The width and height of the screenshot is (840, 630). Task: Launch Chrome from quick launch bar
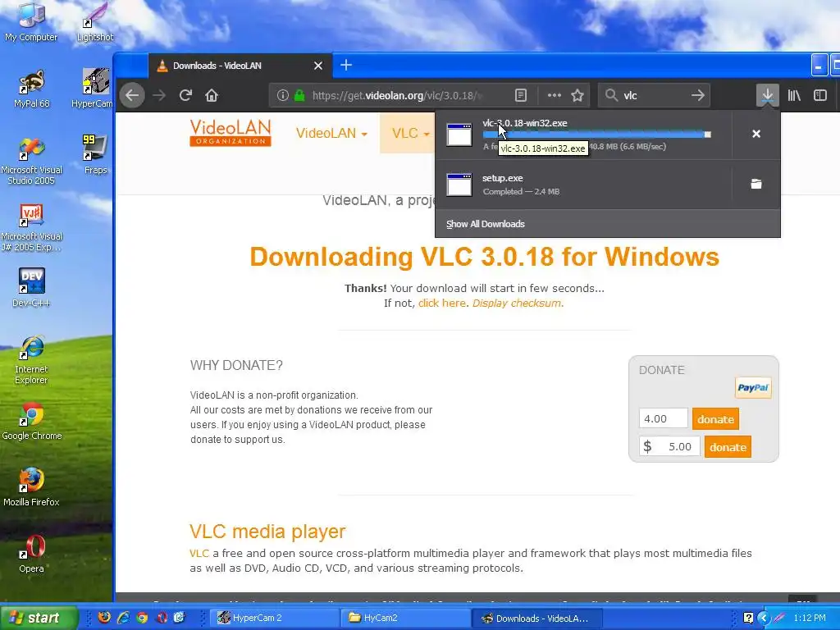142,618
